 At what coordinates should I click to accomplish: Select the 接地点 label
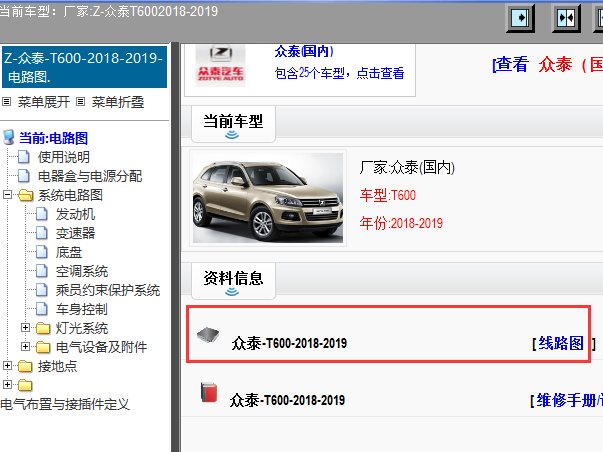58,366
